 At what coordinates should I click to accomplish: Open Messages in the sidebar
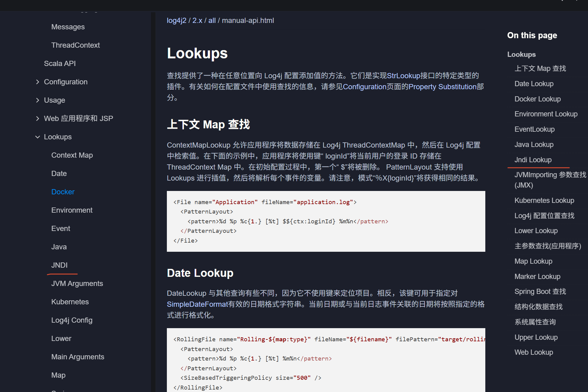click(x=68, y=27)
